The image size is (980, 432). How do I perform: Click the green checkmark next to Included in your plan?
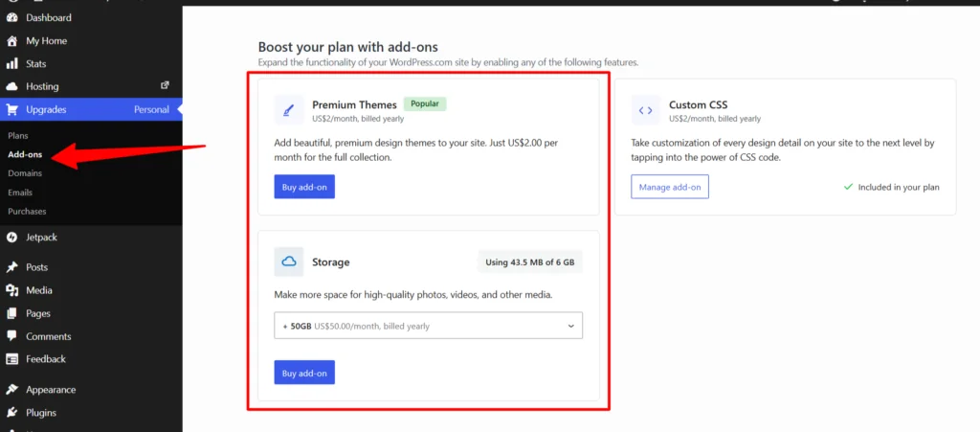(x=848, y=187)
